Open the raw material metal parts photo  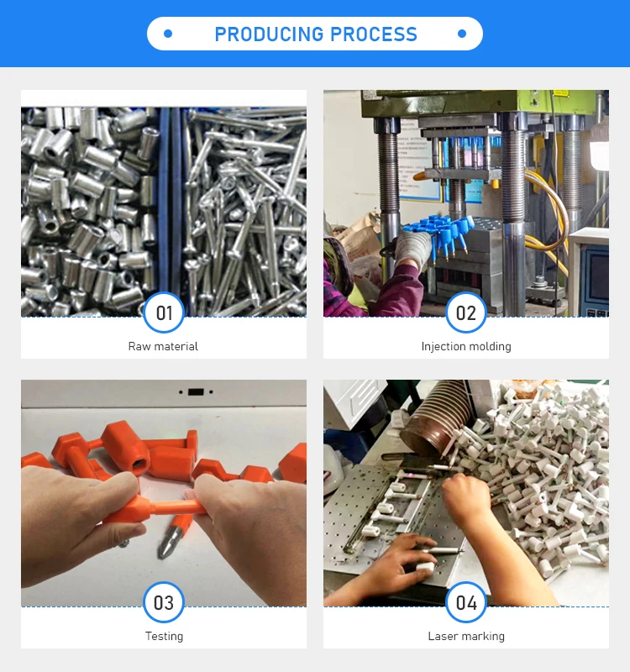pyautogui.click(x=164, y=212)
